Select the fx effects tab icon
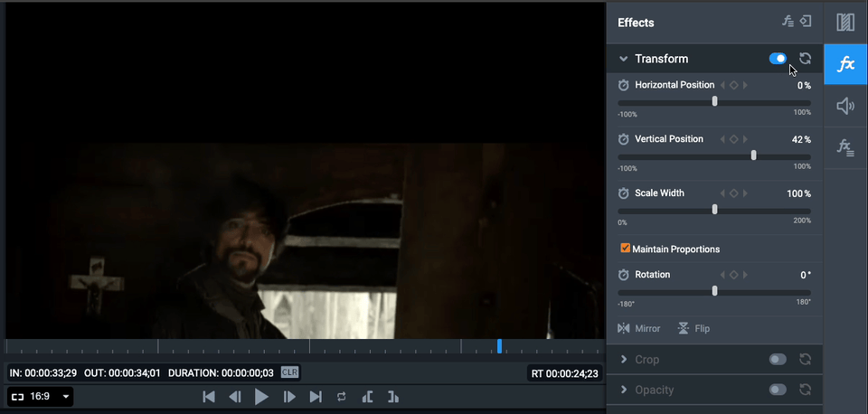The width and height of the screenshot is (868, 414). point(845,64)
